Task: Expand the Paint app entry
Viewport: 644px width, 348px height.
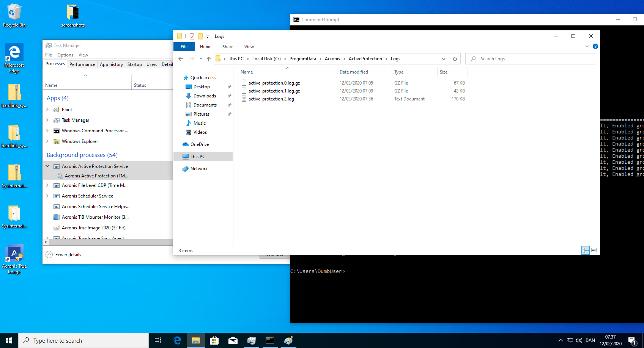Action: [x=47, y=110]
